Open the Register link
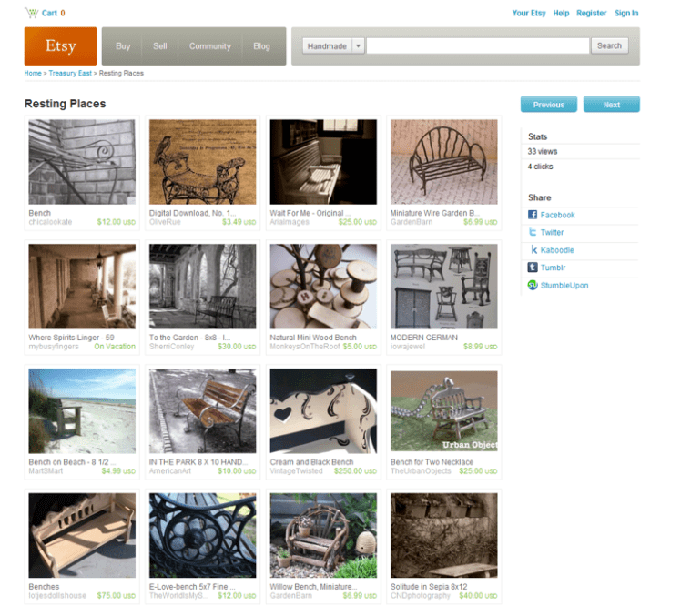This screenshot has width=691, height=616. tap(591, 14)
